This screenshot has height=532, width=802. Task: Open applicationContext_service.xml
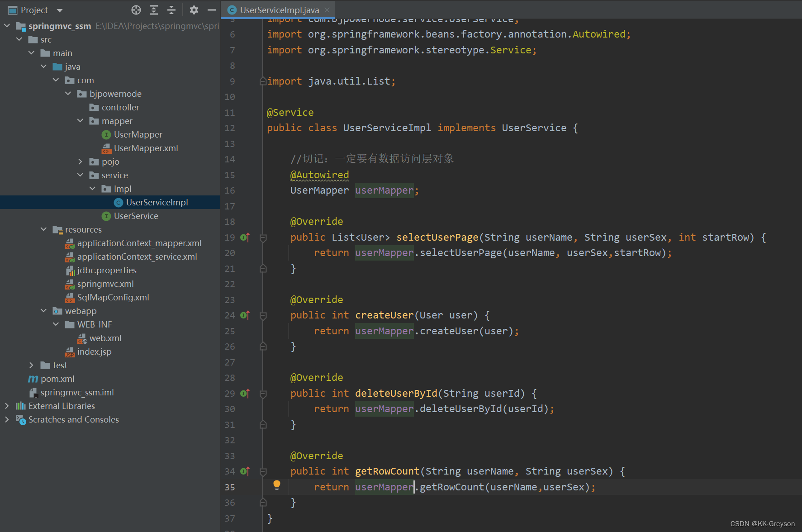coord(137,256)
